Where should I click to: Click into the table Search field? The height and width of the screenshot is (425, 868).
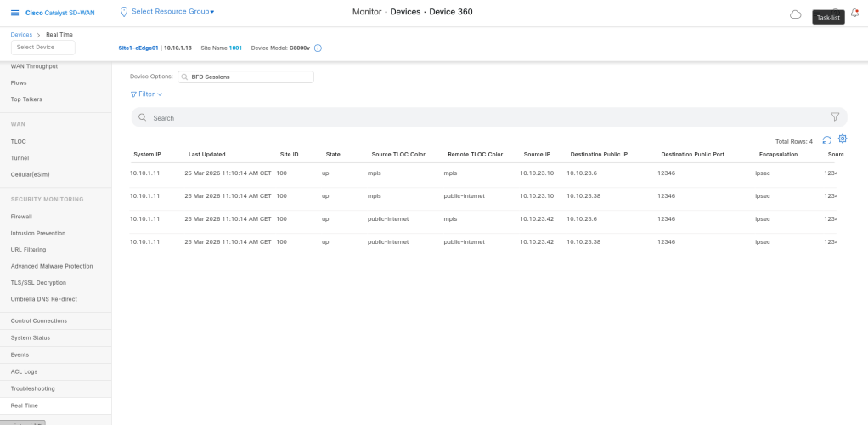(425, 117)
